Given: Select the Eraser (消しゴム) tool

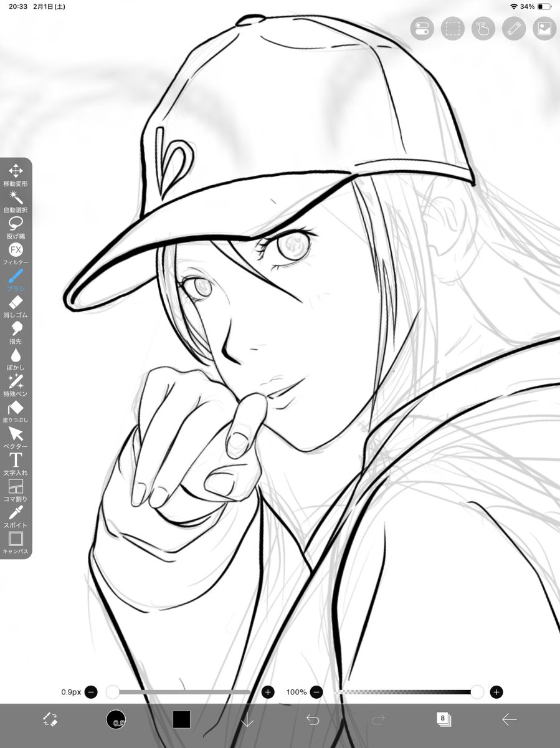Looking at the screenshot, I should tap(16, 307).
